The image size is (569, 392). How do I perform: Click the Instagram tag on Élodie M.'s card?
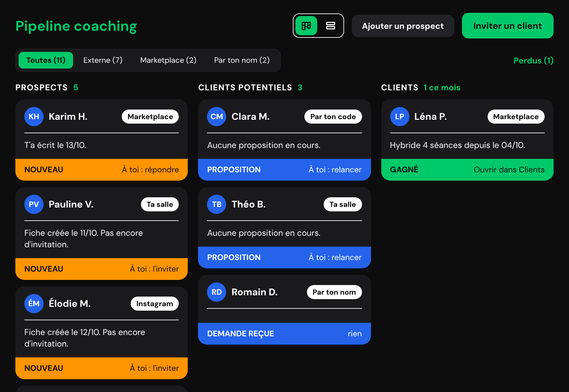[x=155, y=304]
